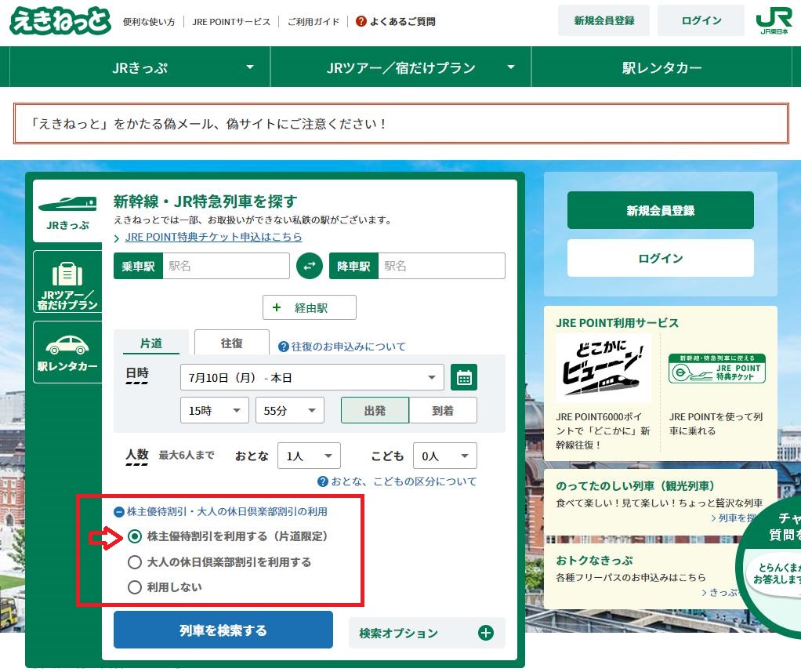This screenshot has height=672, width=801.
Task: Click help icon for おとな、こどもの区分について
Action: tap(323, 481)
